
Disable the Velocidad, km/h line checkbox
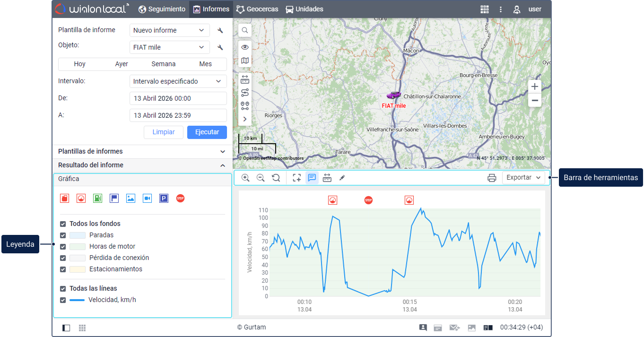click(x=63, y=300)
